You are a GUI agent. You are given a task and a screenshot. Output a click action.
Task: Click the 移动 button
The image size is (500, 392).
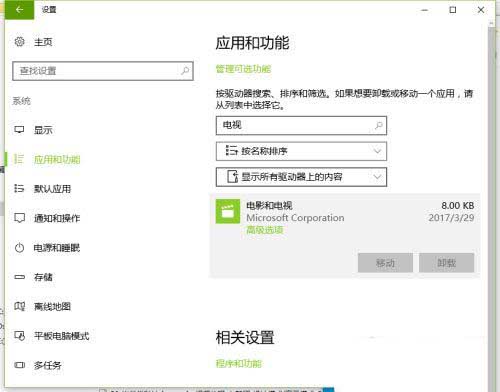pyautogui.click(x=385, y=263)
